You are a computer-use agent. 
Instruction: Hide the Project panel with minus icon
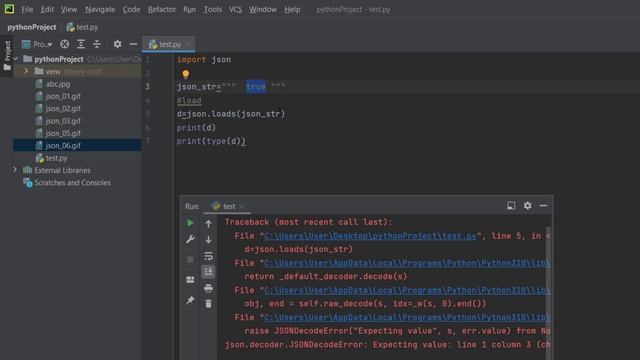[133, 44]
